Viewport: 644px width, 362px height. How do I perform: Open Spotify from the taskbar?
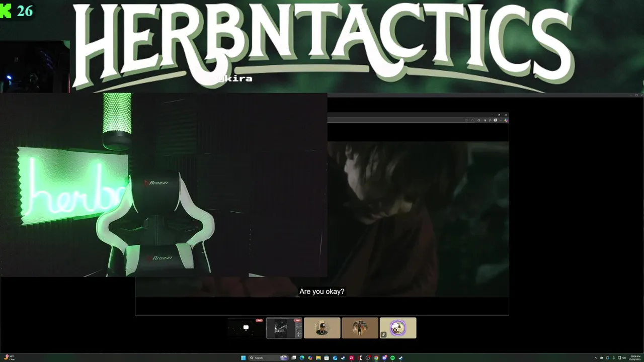(392, 358)
